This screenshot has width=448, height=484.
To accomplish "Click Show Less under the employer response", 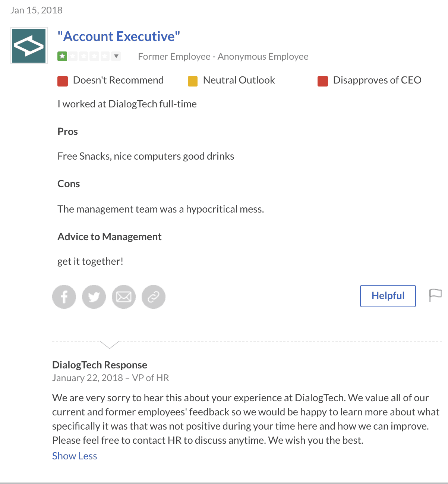I will pos(74,456).
